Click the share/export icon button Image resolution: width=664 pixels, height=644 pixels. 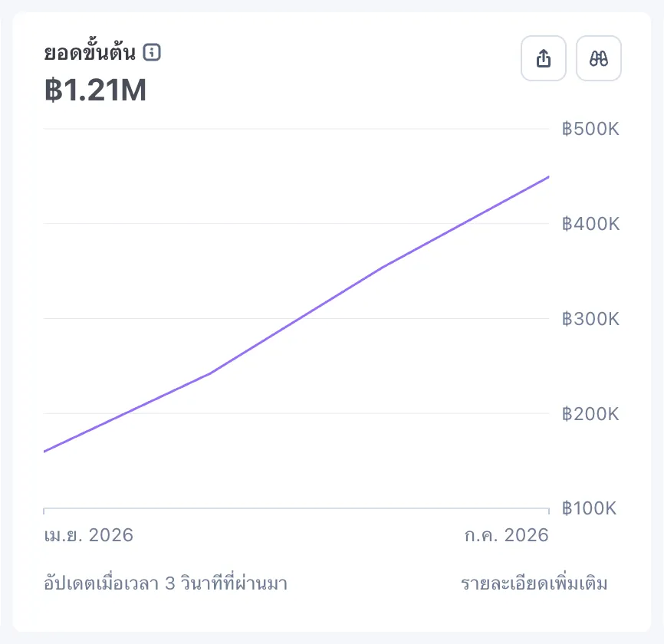click(544, 58)
